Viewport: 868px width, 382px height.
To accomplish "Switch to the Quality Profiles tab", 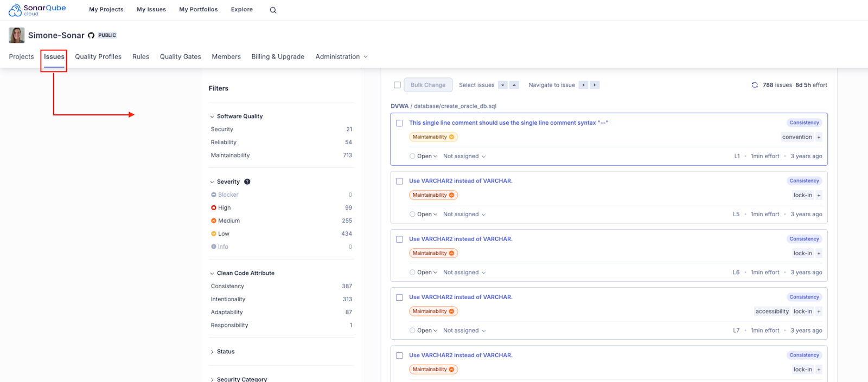I will (98, 57).
